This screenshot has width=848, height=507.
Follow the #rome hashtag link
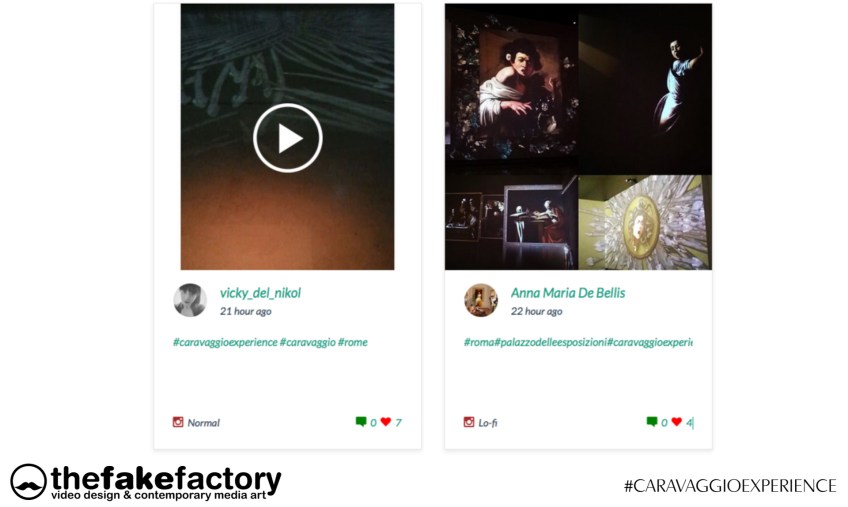point(353,342)
